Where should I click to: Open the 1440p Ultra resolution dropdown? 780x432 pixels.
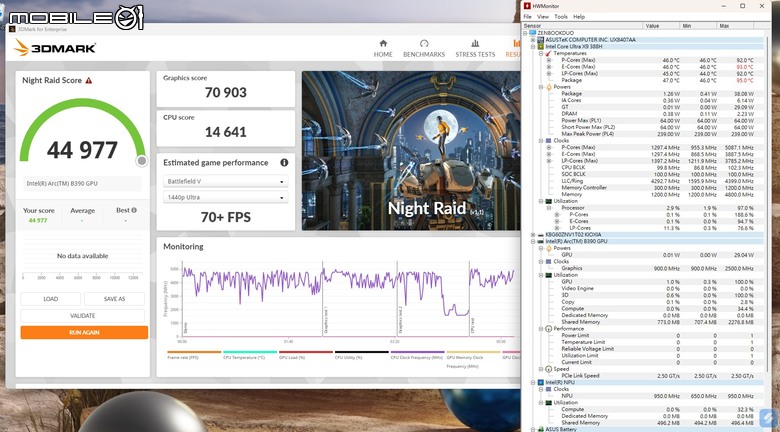click(x=225, y=197)
